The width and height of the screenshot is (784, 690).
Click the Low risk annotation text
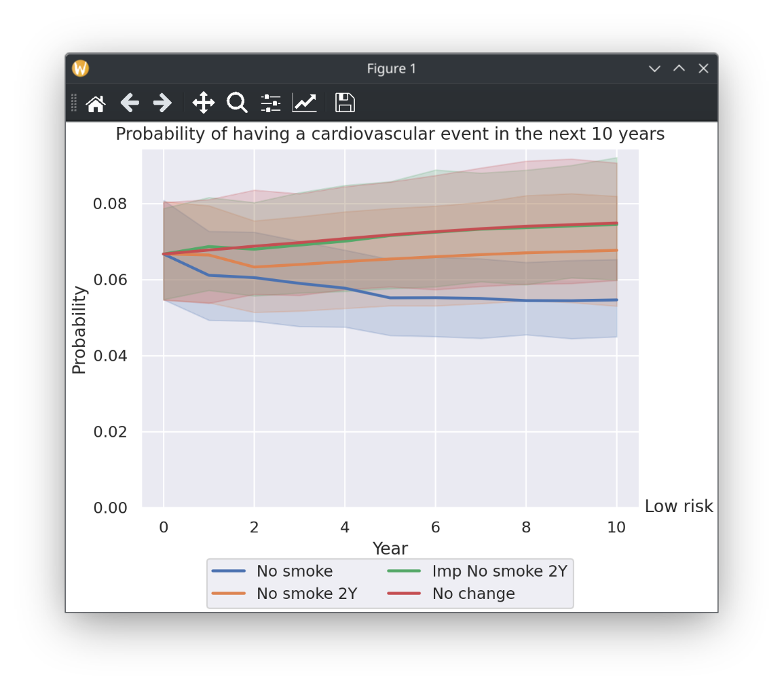point(679,506)
